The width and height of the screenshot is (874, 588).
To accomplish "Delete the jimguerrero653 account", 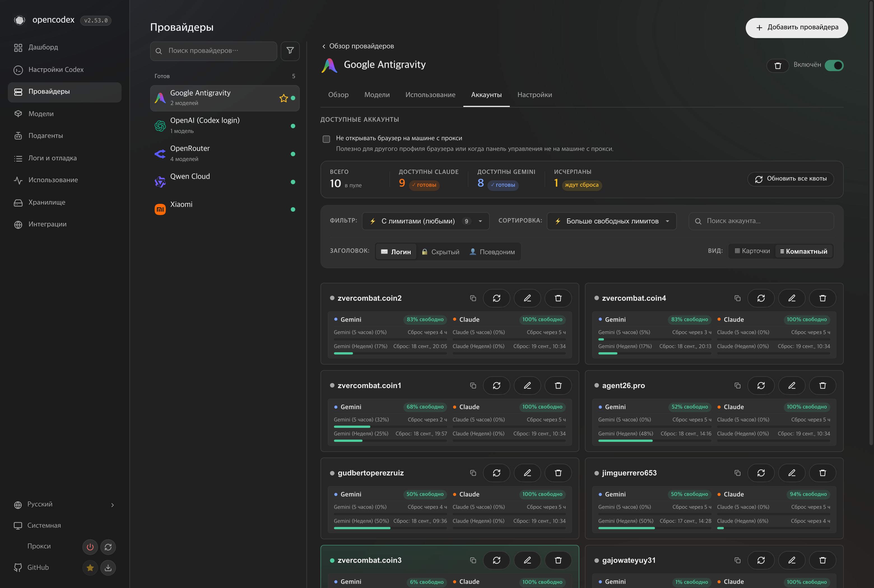I will (x=823, y=473).
